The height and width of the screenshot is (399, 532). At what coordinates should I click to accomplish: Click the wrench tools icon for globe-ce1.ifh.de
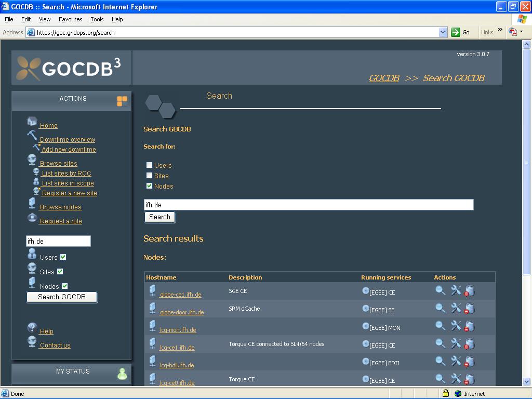click(456, 290)
